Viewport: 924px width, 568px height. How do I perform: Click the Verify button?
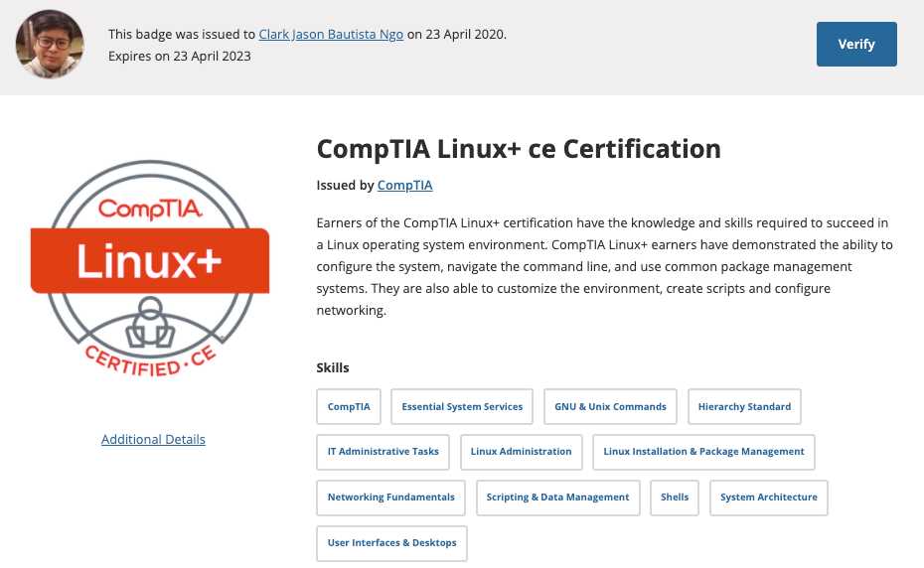click(x=856, y=45)
